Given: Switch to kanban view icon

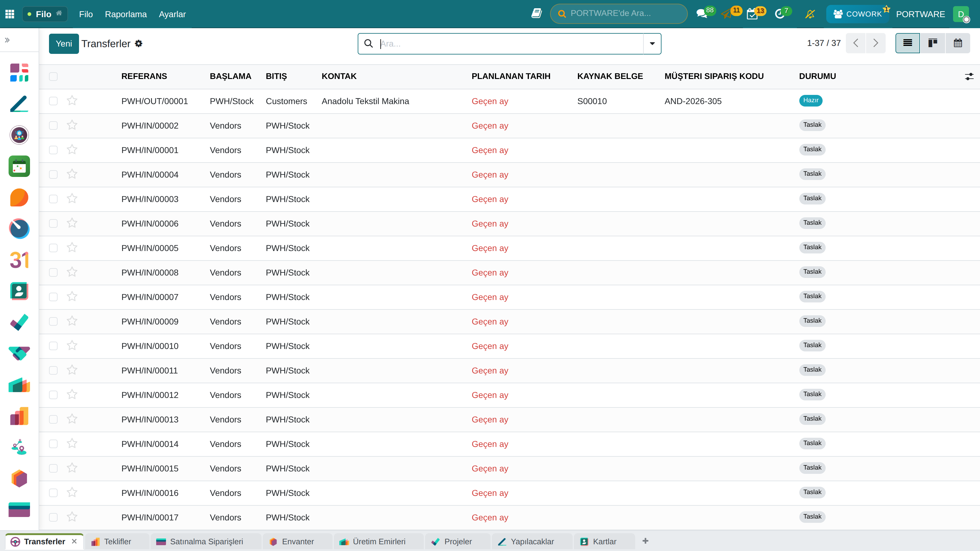Looking at the screenshot, I should (x=933, y=43).
